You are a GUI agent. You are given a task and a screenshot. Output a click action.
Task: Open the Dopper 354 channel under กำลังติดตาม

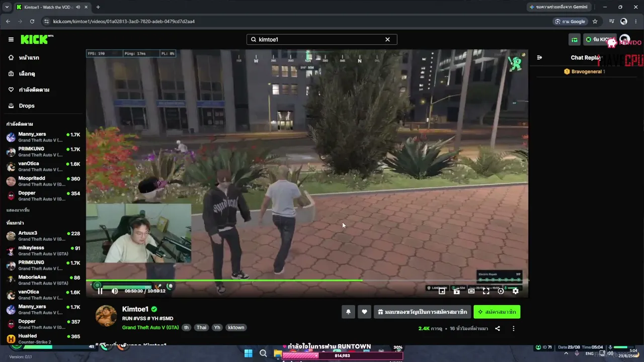click(x=43, y=196)
